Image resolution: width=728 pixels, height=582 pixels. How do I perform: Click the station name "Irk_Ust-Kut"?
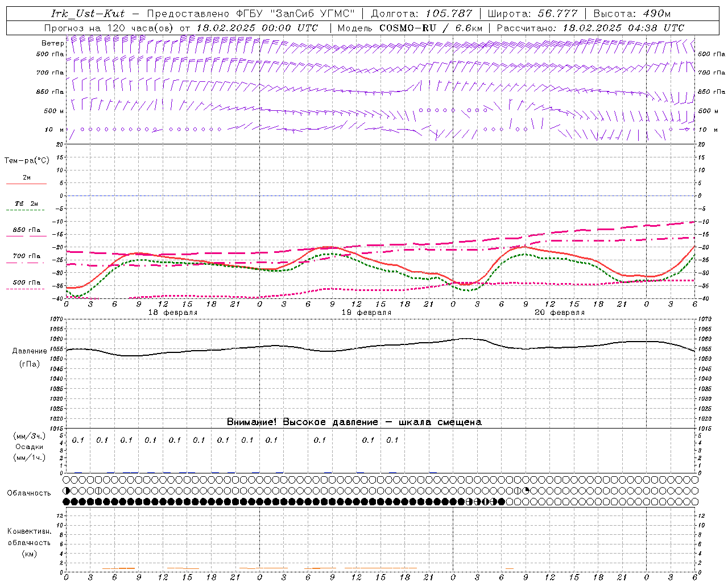[x=88, y=14]
